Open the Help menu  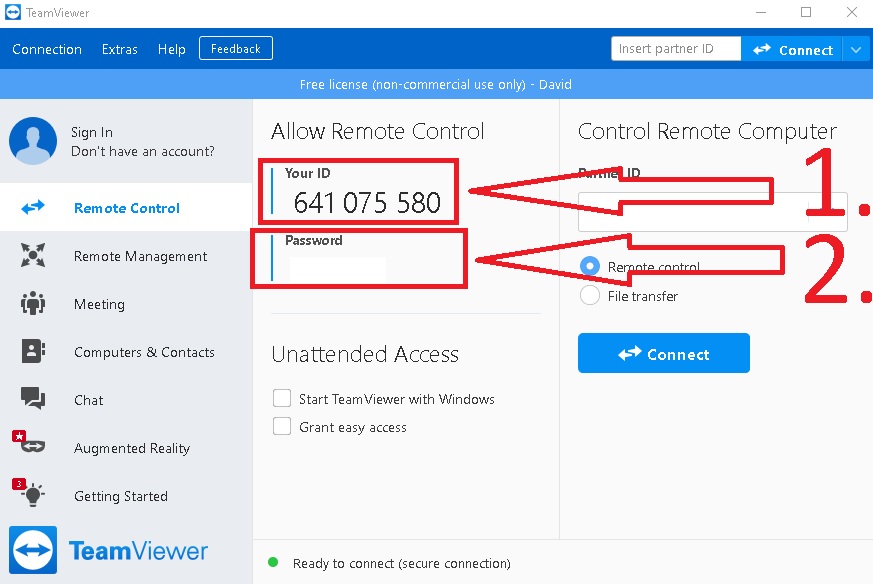171,49
